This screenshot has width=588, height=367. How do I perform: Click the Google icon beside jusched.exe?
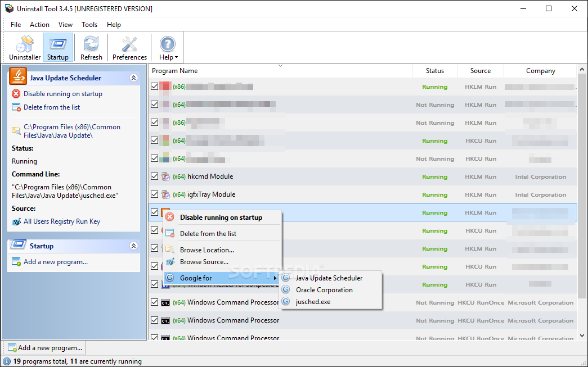coord(286,301)
